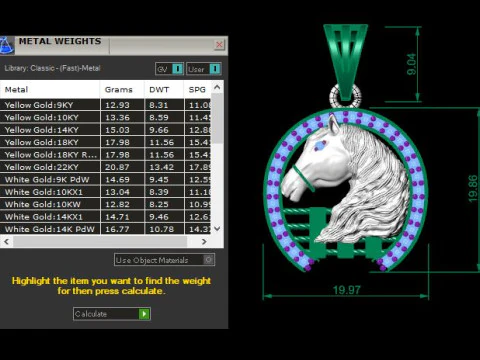
Task: Select the White Gold:9K PdW row
Action: pos(105,179)
